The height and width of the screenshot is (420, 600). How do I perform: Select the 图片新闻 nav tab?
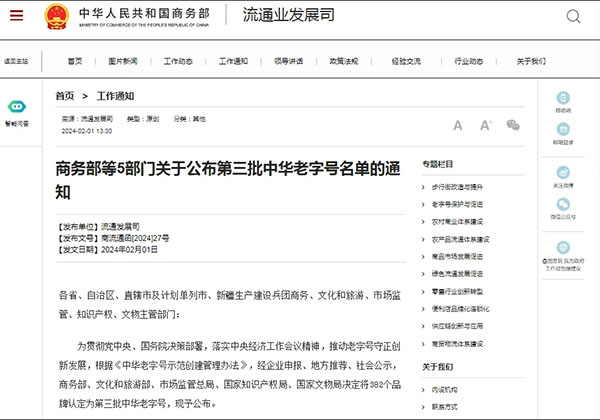122,61
